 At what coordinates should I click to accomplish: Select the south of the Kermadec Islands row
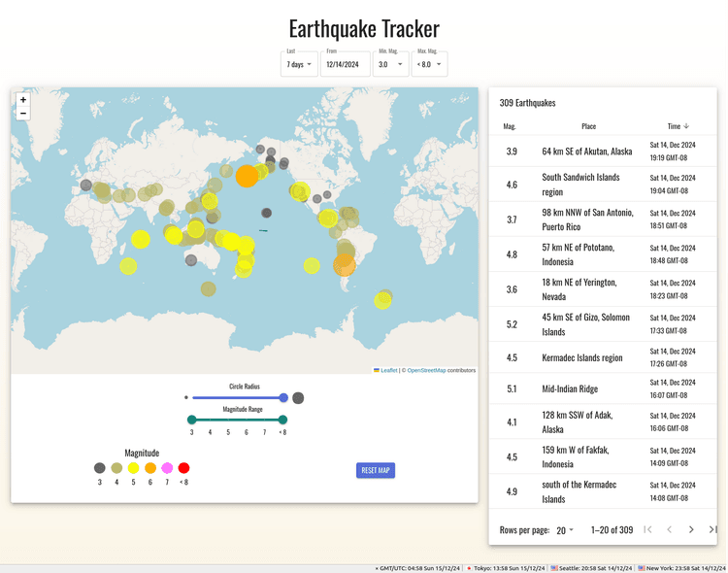(603, 491)
